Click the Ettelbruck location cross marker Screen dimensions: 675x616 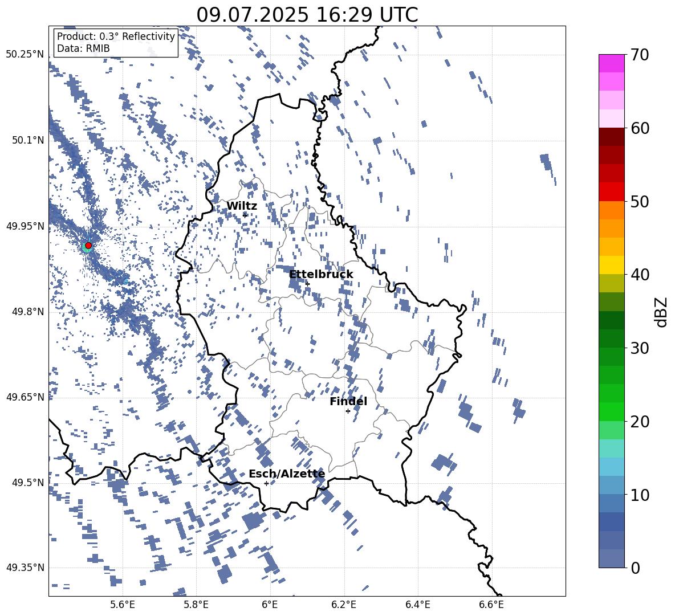point(307,284)
